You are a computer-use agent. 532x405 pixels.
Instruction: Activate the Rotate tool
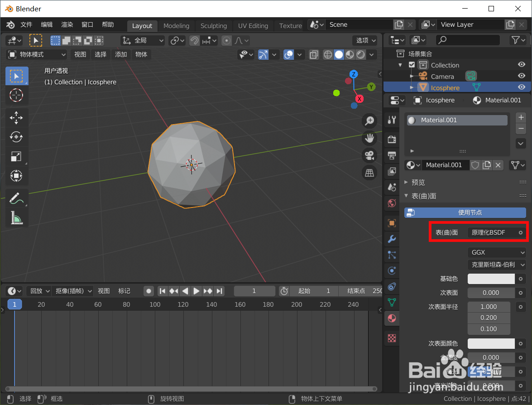pyautogui.click(x=17, y=137)
